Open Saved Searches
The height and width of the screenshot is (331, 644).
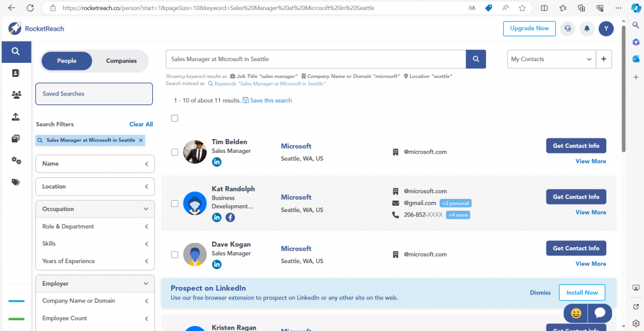click(x=94, y=94)
